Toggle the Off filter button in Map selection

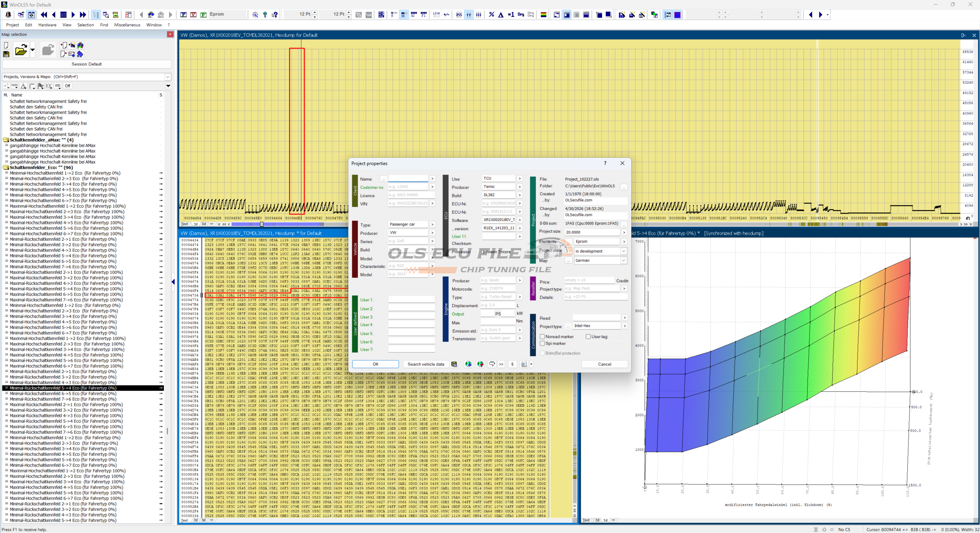pyautogui.click(x=67, y=86)
